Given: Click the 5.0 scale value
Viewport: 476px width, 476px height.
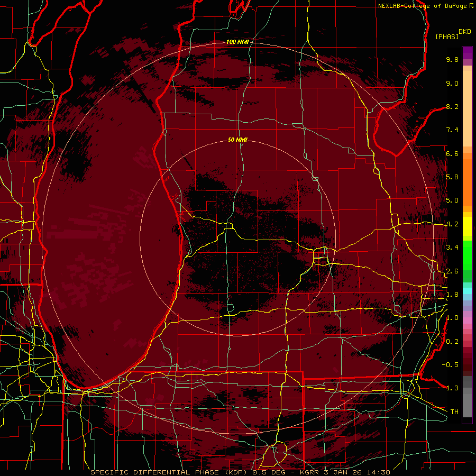Looking at the screenshot, I should [x=452, y=200].
